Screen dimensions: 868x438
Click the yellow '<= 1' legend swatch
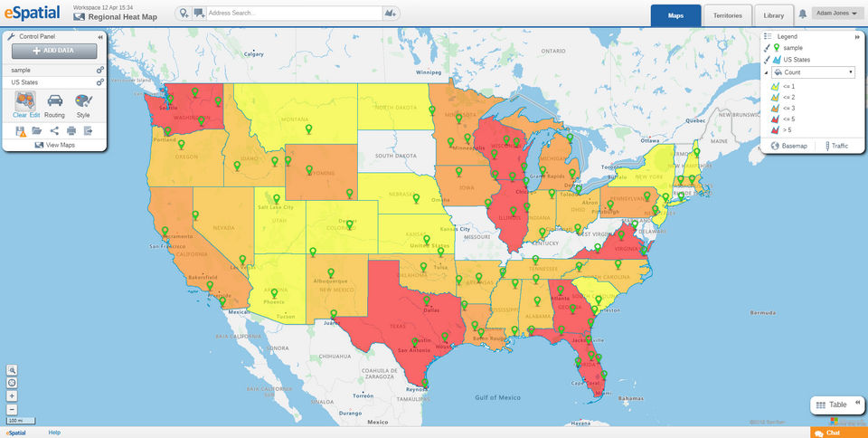[776, 86]
